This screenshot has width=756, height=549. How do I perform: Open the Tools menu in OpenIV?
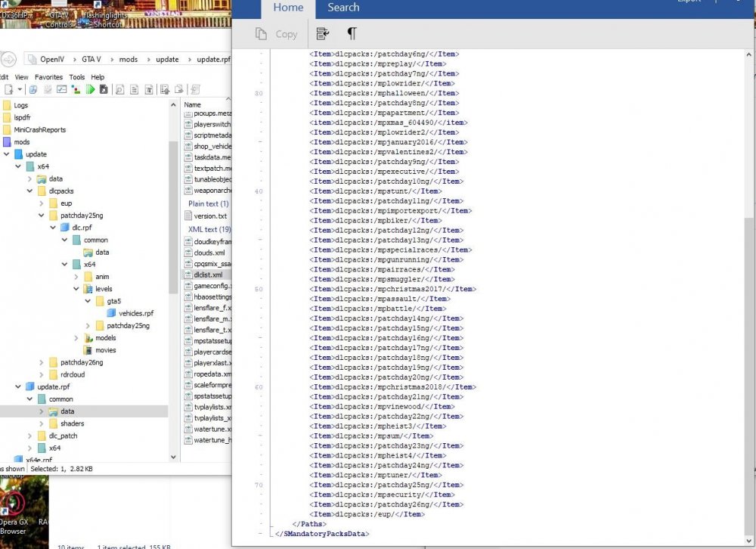pos(76,76)
